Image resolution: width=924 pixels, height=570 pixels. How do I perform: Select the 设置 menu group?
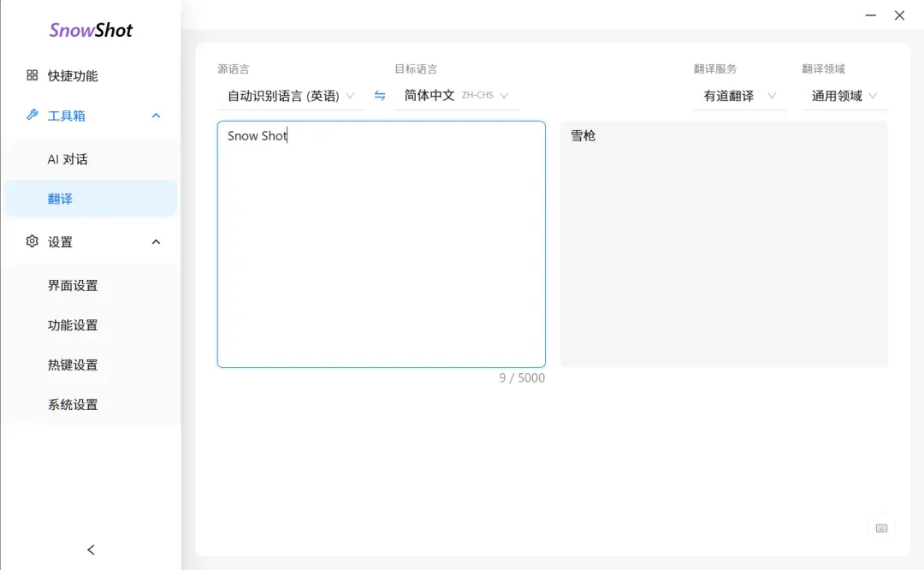[91, 241]
